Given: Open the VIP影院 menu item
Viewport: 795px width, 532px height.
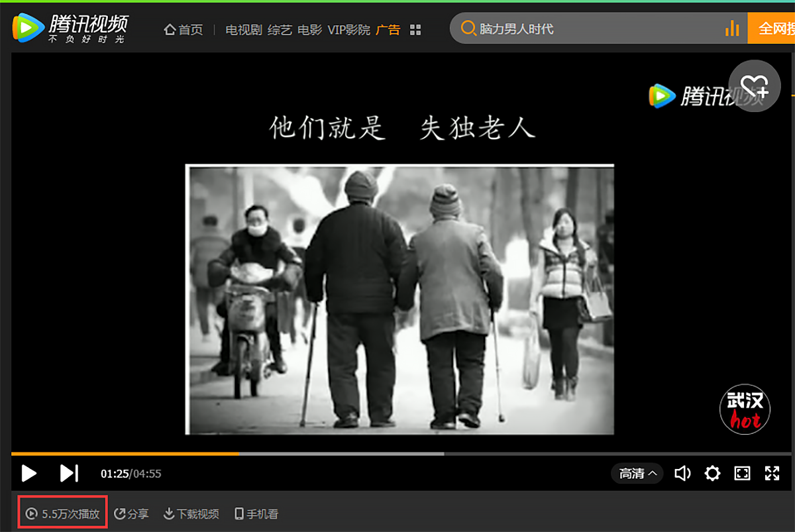Looking at the screenshot, I should [349, 30].
